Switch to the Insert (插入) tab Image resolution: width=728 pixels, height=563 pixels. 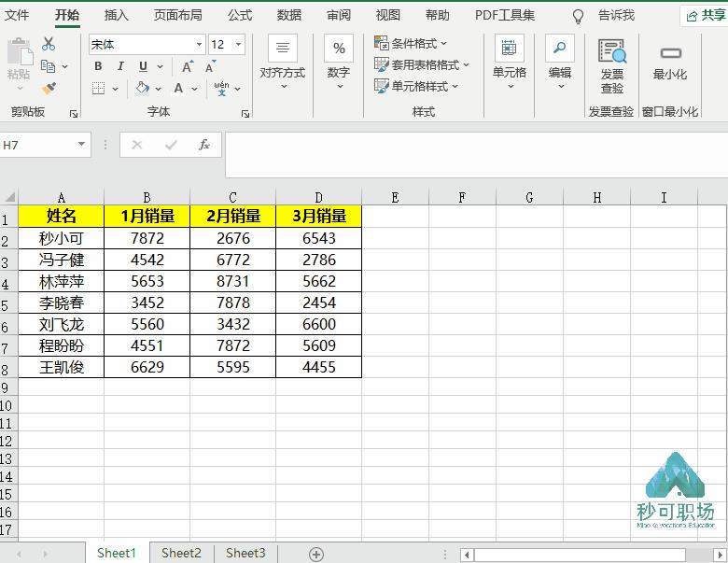point(116,15)
